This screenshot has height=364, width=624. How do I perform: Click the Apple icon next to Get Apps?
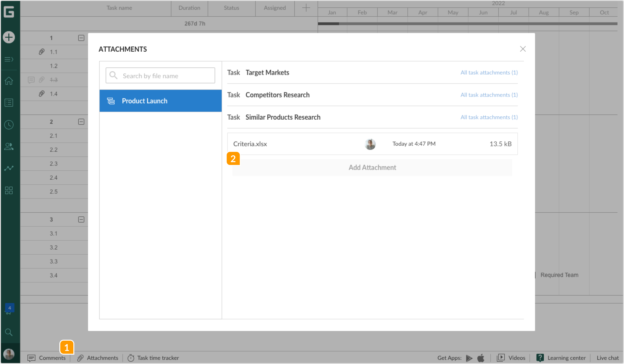pos(481,358)
